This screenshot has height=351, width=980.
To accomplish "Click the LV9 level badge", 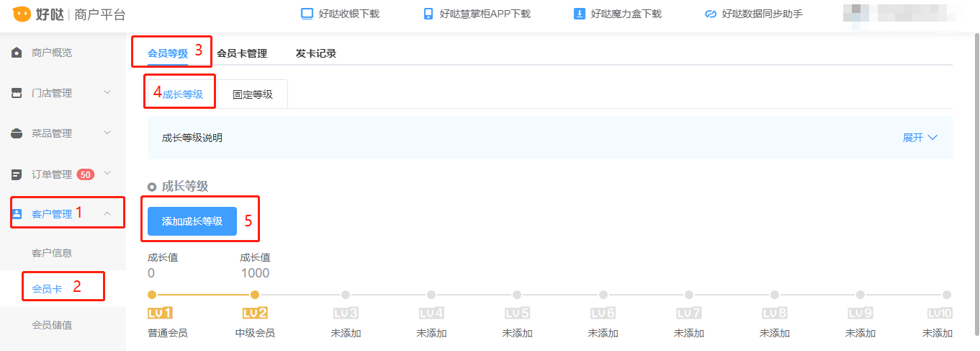I will click(x=860, y=313).
